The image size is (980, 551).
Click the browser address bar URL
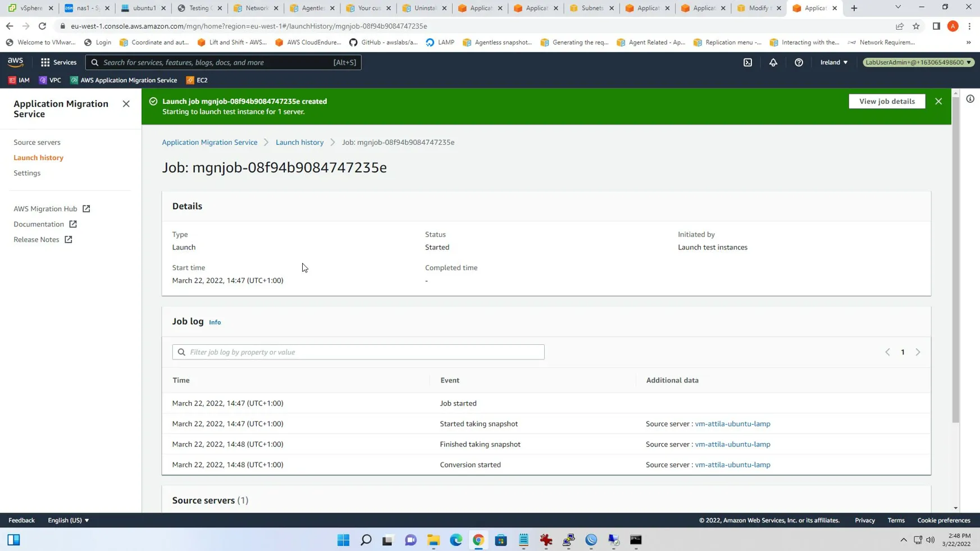tap(249, 26)
